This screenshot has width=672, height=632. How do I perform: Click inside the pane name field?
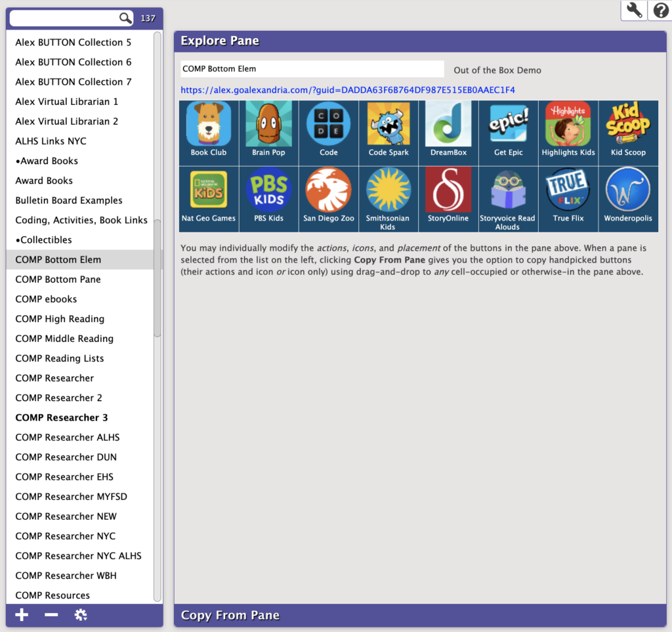311,68
